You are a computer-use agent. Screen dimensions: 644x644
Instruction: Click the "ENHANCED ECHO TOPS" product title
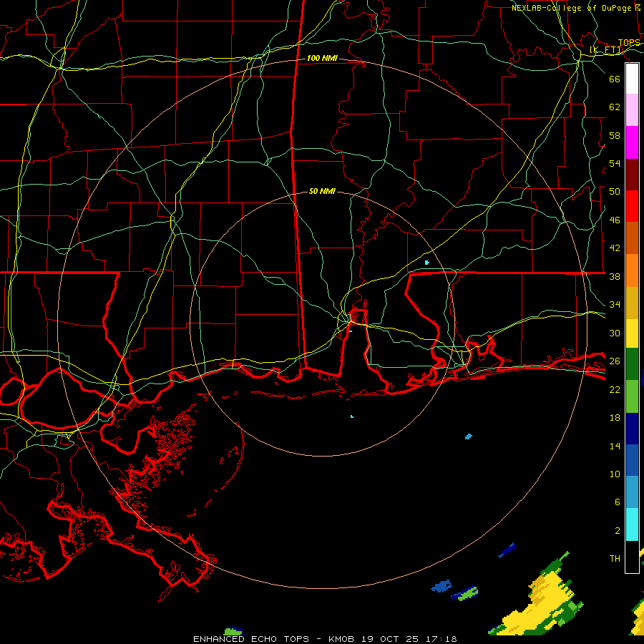(251, 639)
